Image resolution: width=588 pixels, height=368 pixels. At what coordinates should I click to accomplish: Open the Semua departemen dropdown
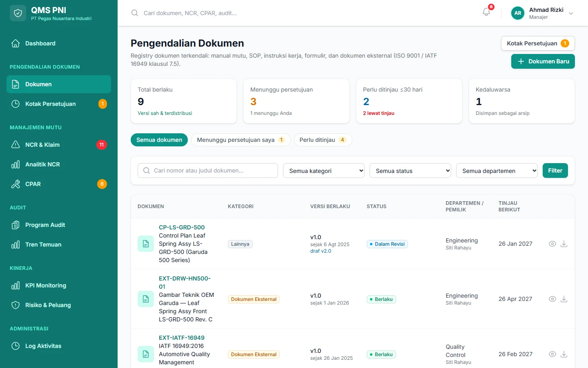point(497,171)
